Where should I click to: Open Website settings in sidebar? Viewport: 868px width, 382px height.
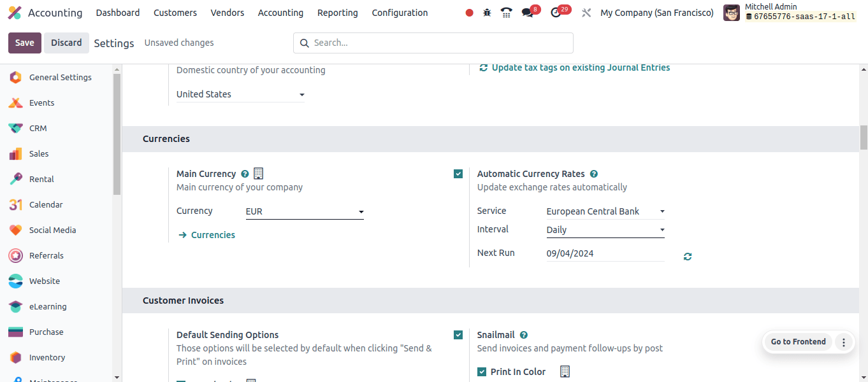56,281
